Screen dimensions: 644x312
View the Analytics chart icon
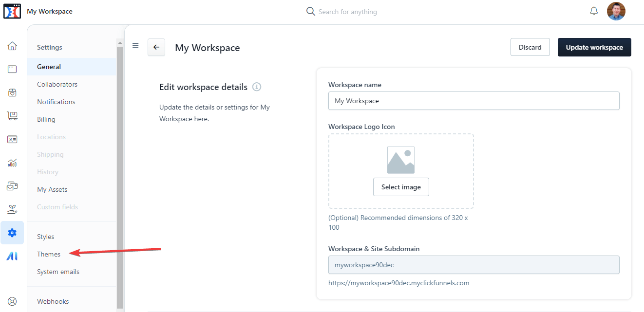[x=12, y=162]
